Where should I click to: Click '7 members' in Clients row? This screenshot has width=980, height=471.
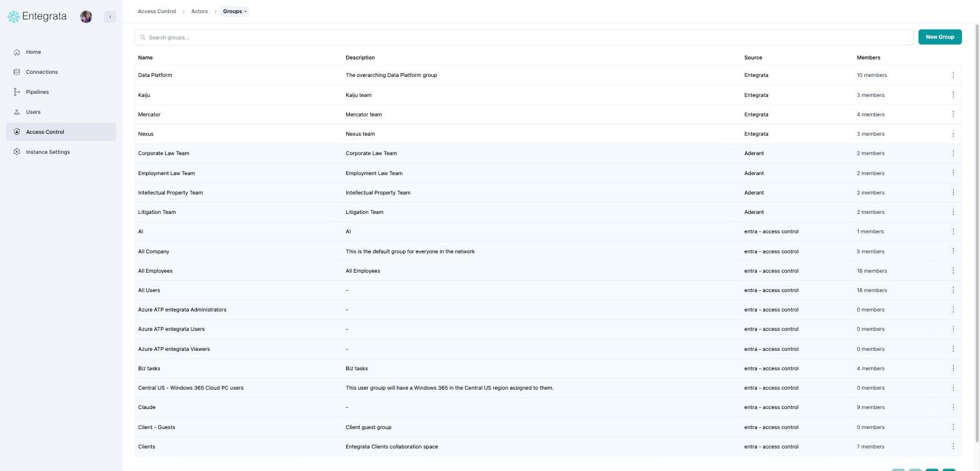871,447
